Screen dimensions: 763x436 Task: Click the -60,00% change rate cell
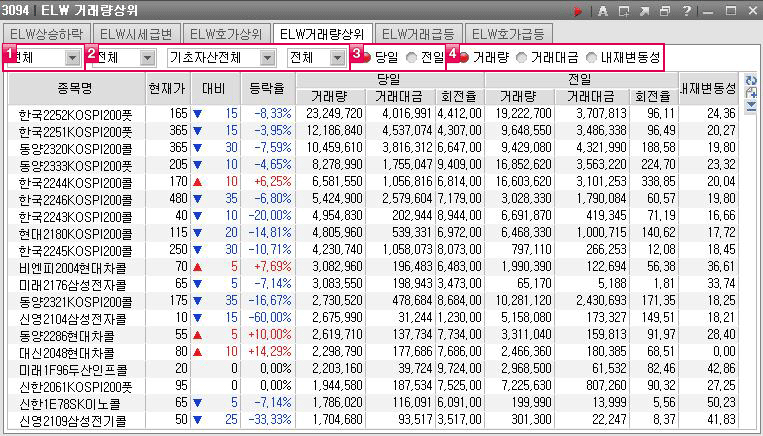click(x=270, y=318)
